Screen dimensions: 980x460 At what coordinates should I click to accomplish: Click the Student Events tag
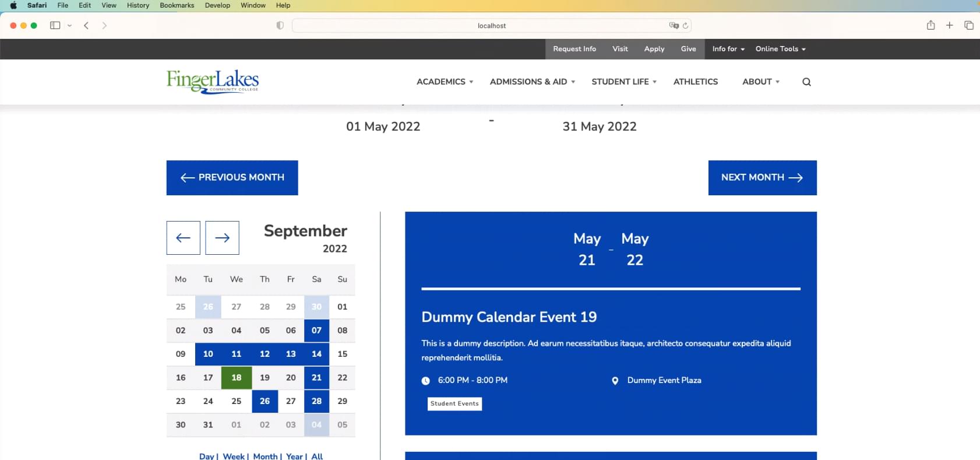pos(454,403)
